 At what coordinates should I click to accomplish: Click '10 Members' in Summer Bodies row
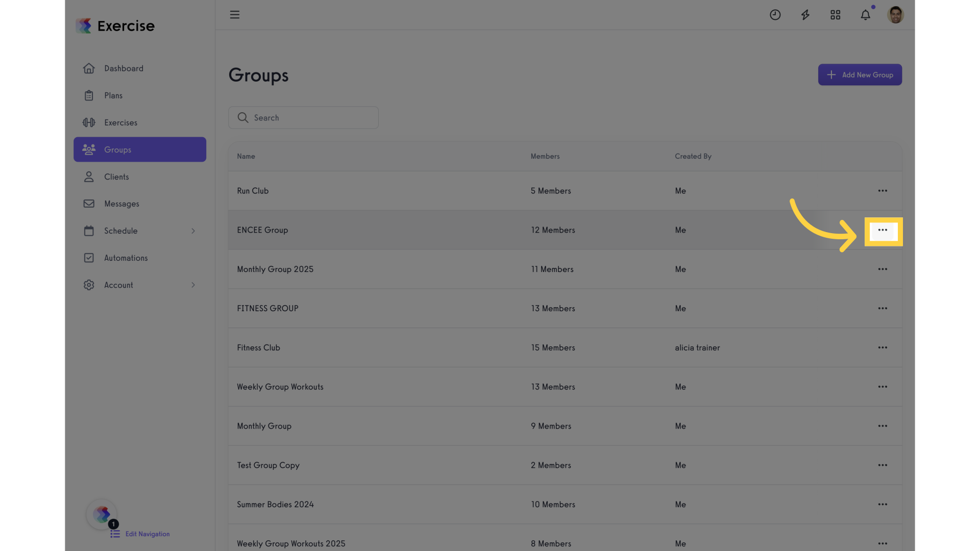(553, 505)
